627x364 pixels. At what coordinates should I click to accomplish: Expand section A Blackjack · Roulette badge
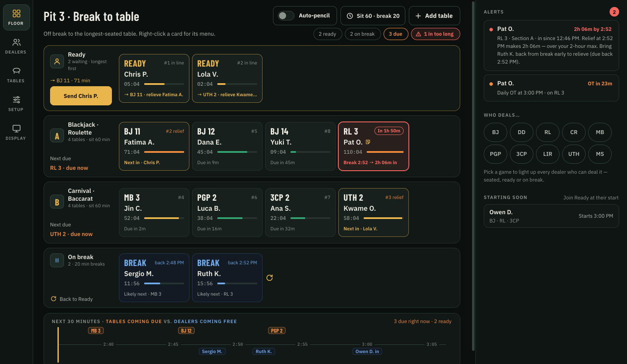(57, 135)
